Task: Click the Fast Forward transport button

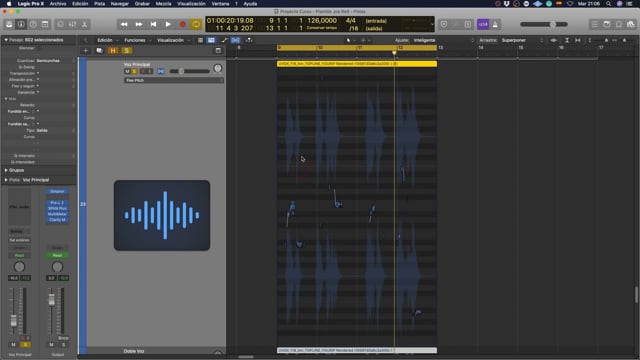Action: click(x=139, y=24)
